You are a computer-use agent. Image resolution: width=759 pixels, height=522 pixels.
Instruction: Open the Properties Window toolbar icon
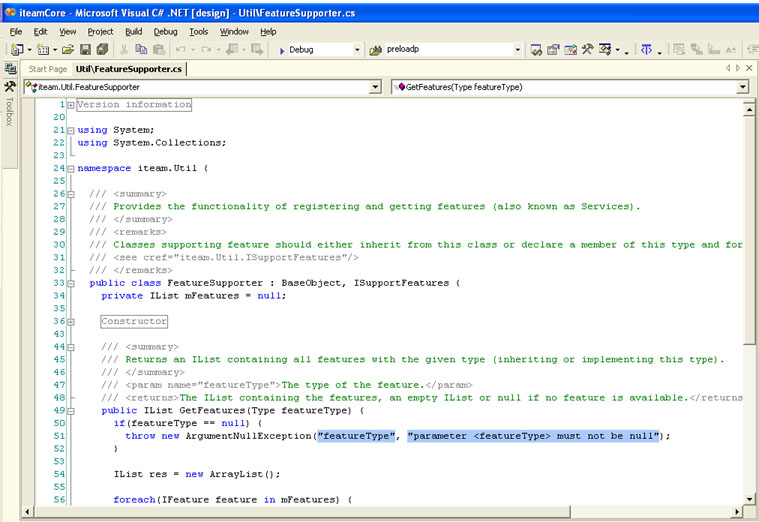pyautogui.click(x=553, y=49)
